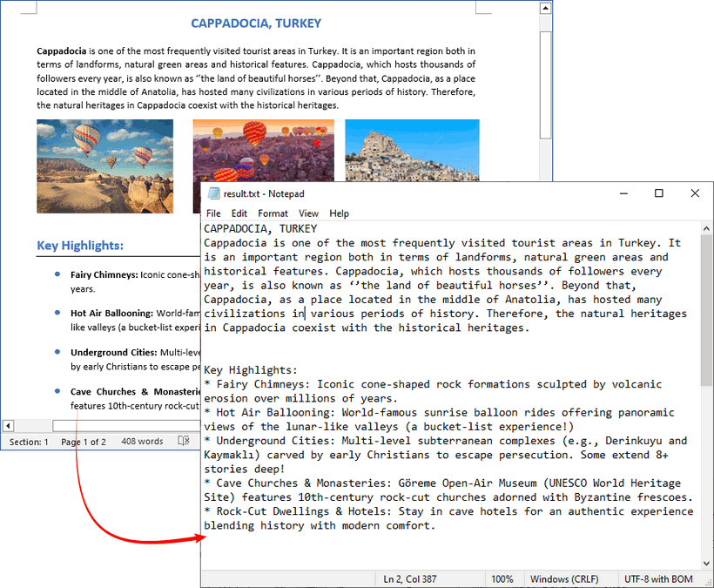Open the Help menu in Notepad
714x588 pixels.
(339, 213)
